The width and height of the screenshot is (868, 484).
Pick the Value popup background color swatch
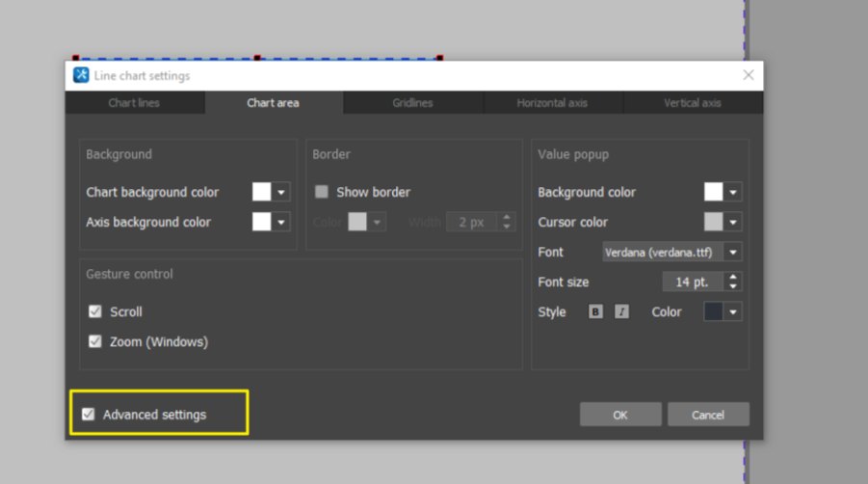tap(713, 192)
